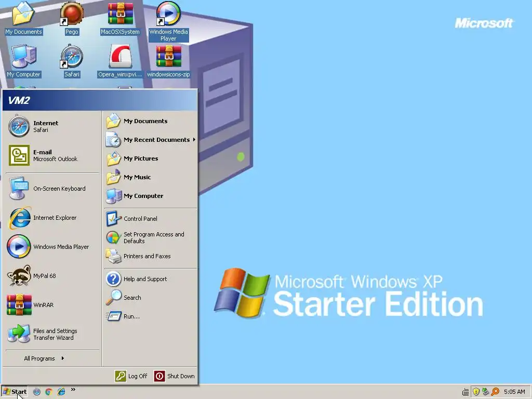Click the orange magnifier tray icon
Image resolution: width=532 pixels, height=399 pixels.
[x=495, y=392]
